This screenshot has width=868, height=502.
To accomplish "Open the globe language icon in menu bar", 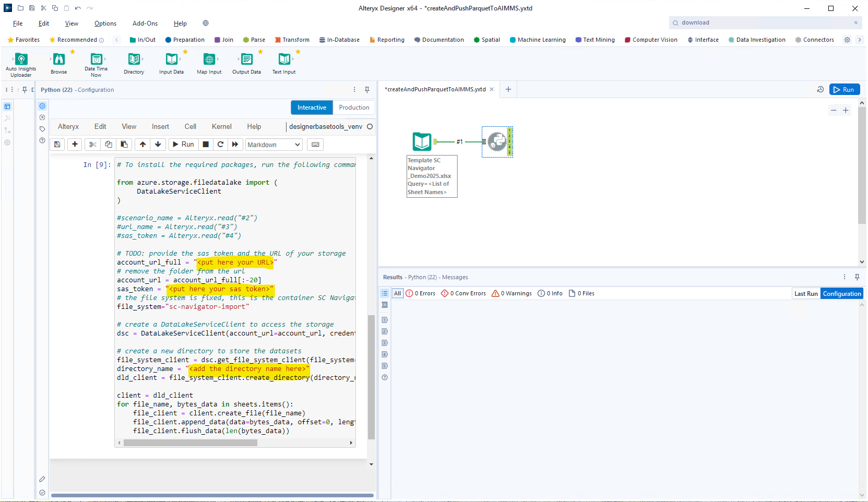I will pyautogui.click(x=206, y=23).
